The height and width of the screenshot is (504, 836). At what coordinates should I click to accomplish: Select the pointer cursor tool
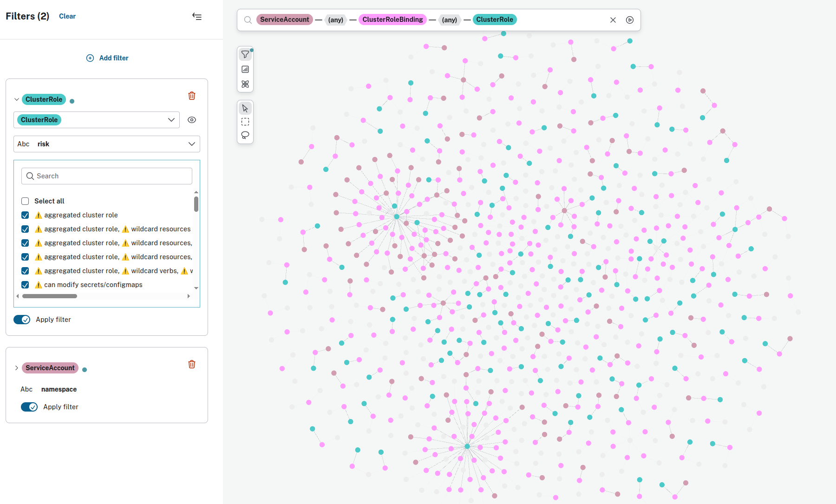tap(245, 109)
